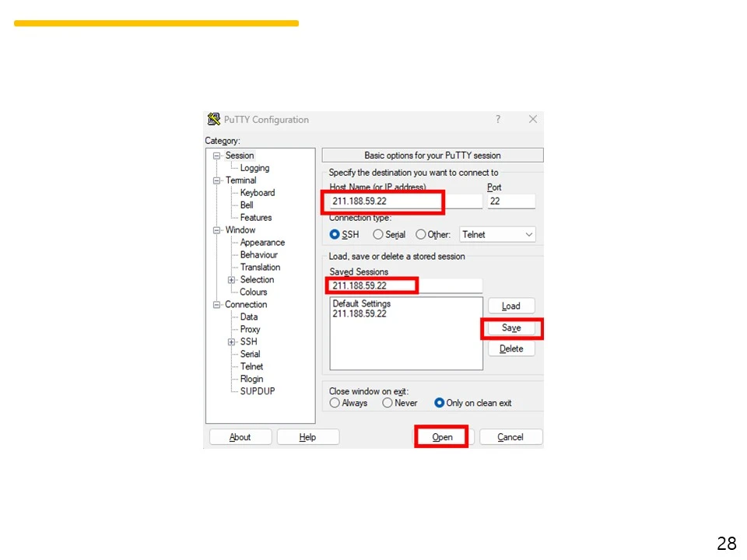Collapse the Window tree node
Viewport: 747px width, 560px height.
217,230
